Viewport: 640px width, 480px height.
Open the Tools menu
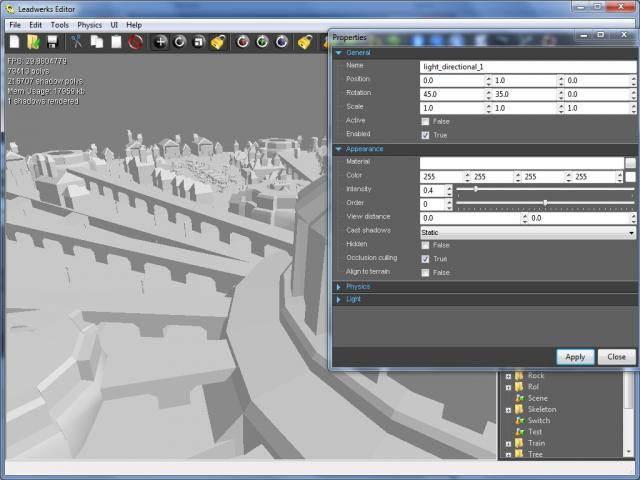click(x=60, y=24)
